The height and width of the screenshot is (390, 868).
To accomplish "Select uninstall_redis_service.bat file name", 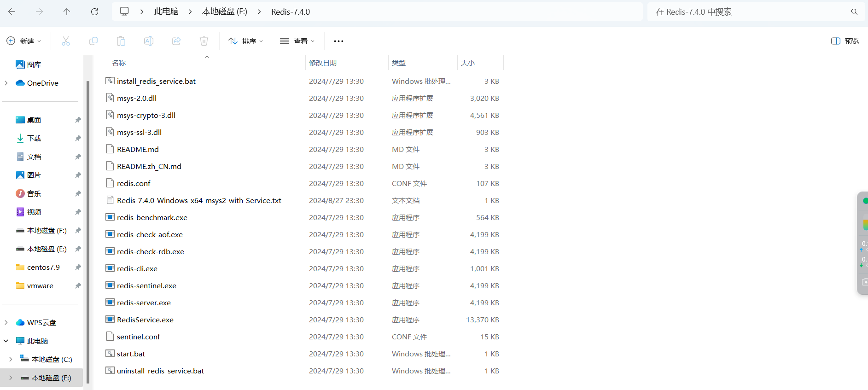I will (160, 371).
